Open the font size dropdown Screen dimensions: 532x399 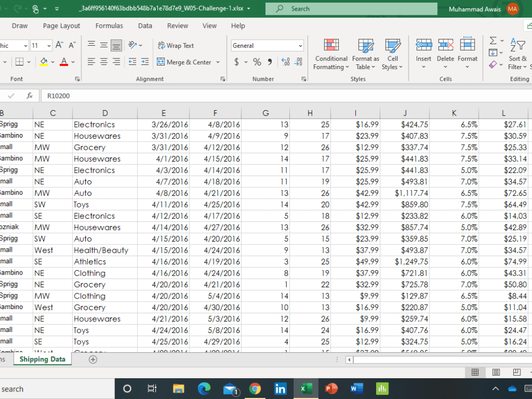[49, 45]
